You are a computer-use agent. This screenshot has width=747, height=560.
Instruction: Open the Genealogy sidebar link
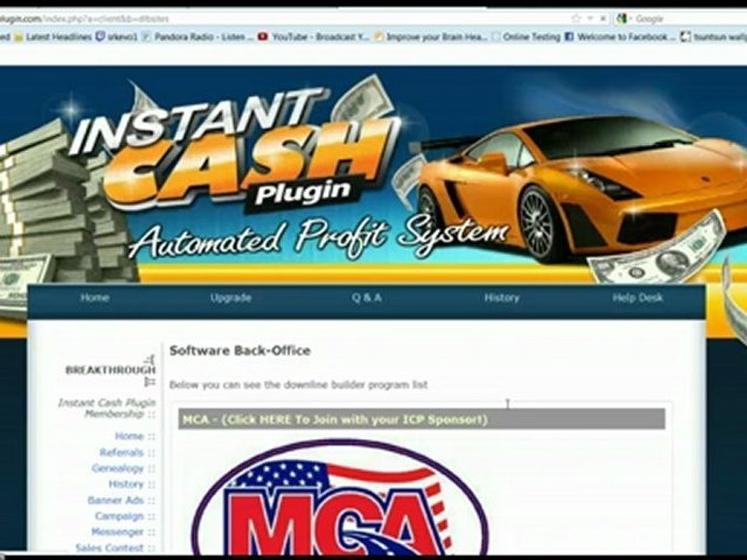(117, 468)
